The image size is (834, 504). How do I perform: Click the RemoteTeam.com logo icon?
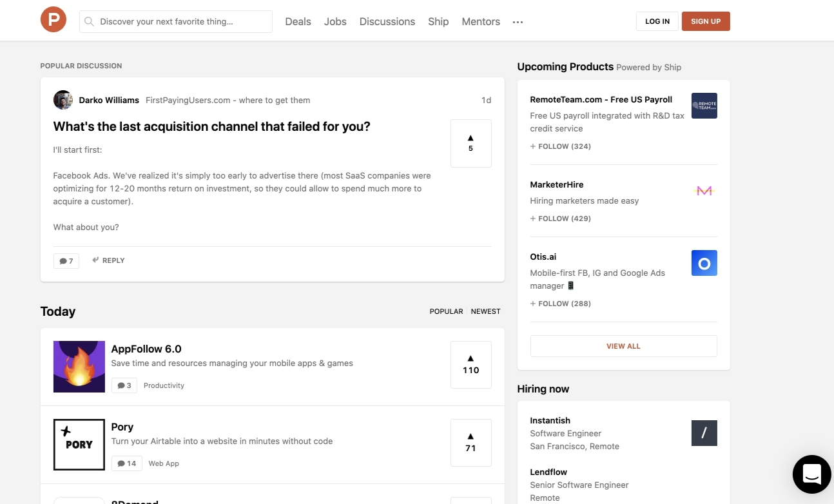(704, 106)
